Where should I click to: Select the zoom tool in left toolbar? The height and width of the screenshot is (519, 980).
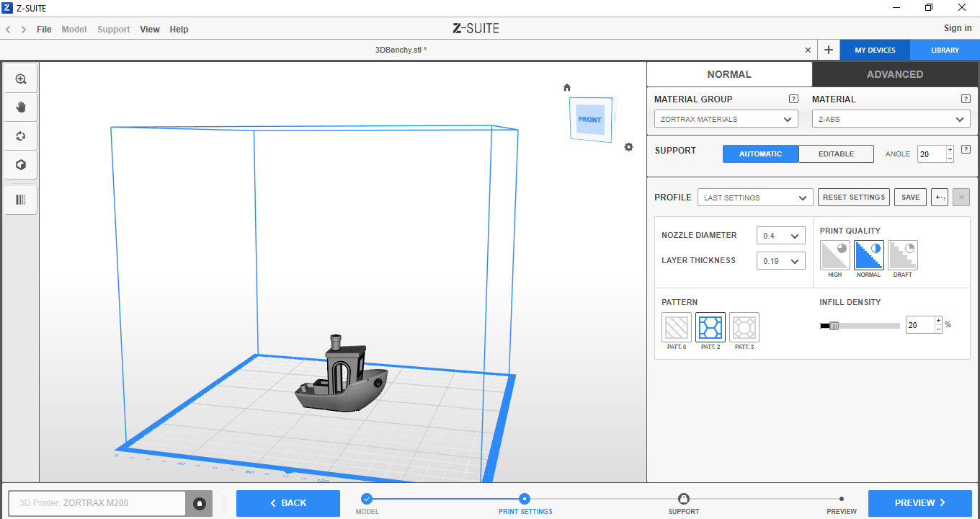(x=21, y=79)
